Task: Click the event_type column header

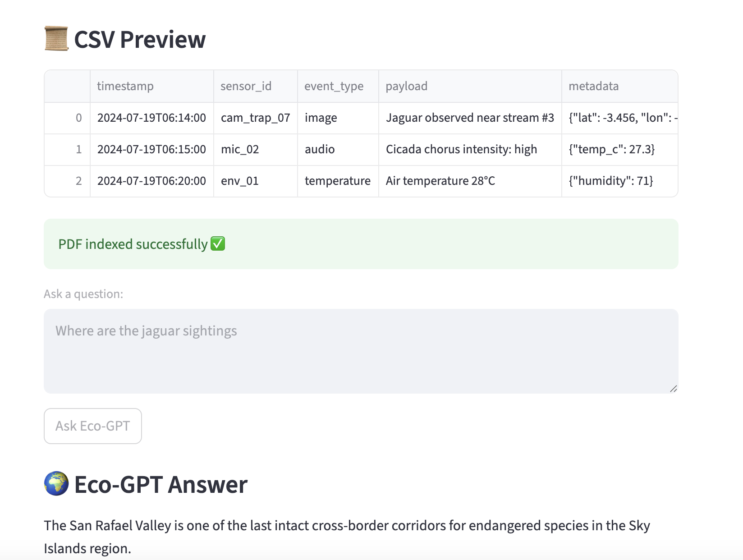Action: click(334, 86)
